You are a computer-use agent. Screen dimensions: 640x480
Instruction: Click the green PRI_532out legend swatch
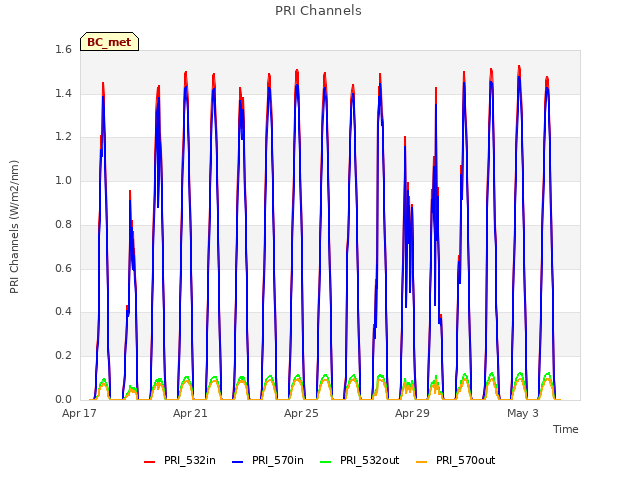[326, 462]
